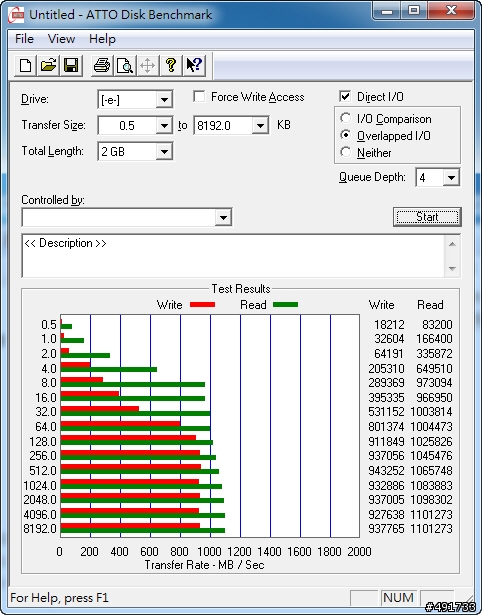Viewport: 482px width, 615px height.
Task: Click inside the Description text box
Action: [x=234, y=256]
